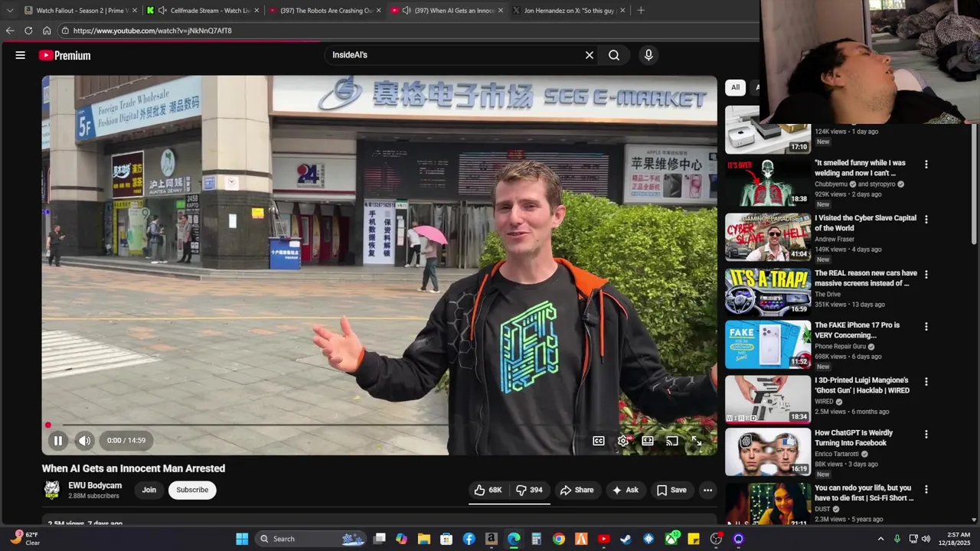
Task: Open options menu for ChatGPT Facebook video
Action: (x=926, y=434)
